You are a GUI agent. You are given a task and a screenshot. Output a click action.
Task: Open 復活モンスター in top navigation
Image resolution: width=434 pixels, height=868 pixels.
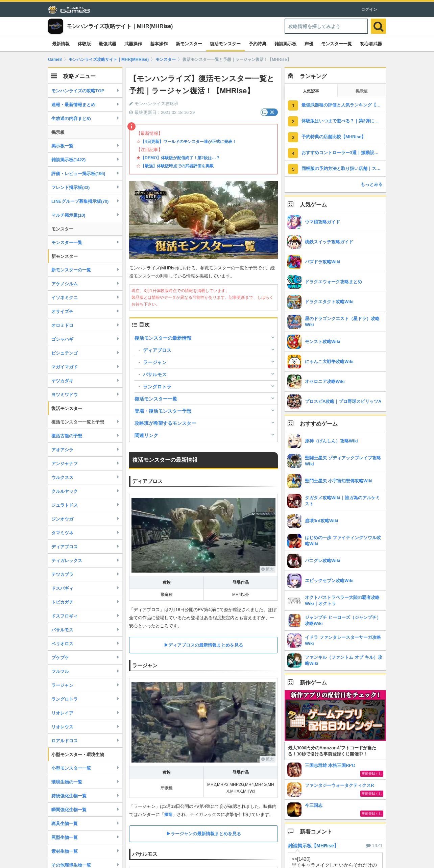(225, 44)
